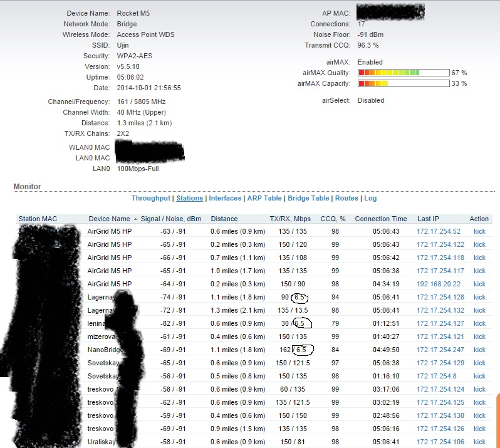This screenshot has height=448, width=500.
Task: Select the Device Name value Rocket M5
Action: [x=133, y=13]
